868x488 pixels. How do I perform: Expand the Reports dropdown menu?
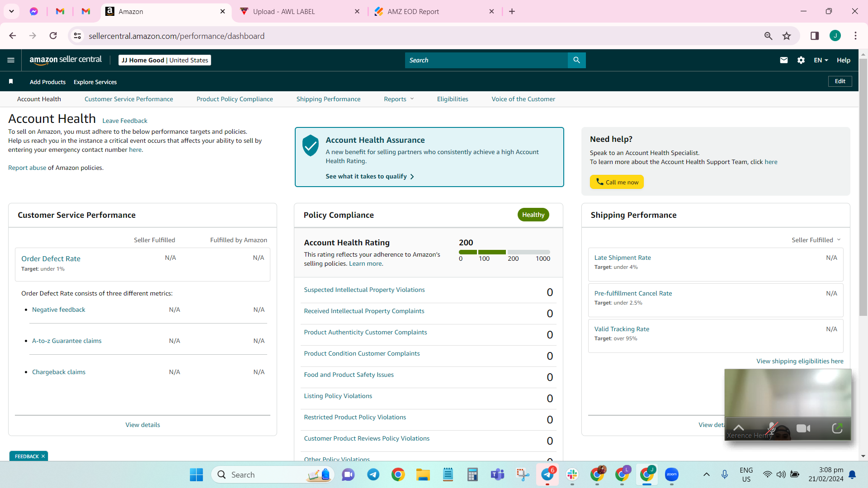[399, 99]
